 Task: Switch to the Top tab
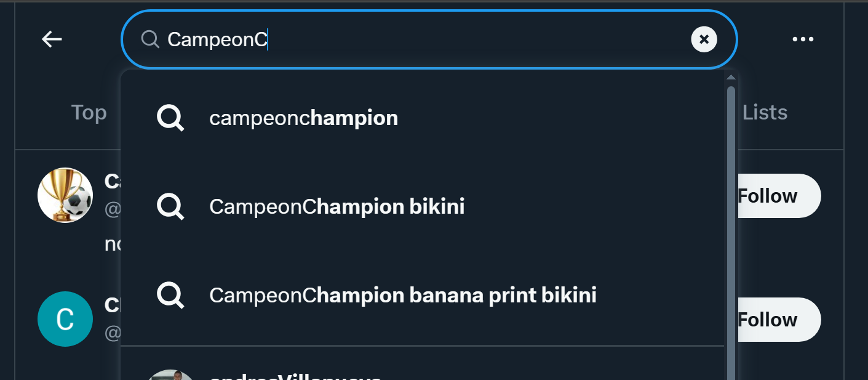pos(89,113)
